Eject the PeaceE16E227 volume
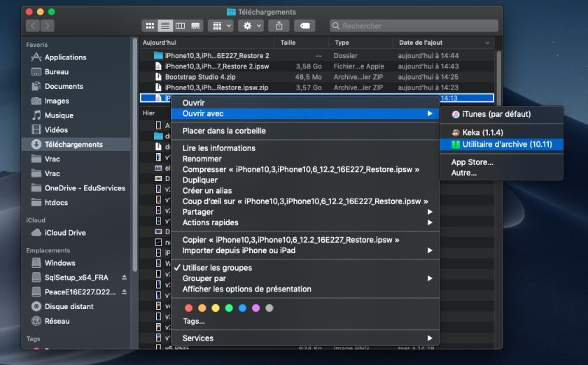 point(124,292)
